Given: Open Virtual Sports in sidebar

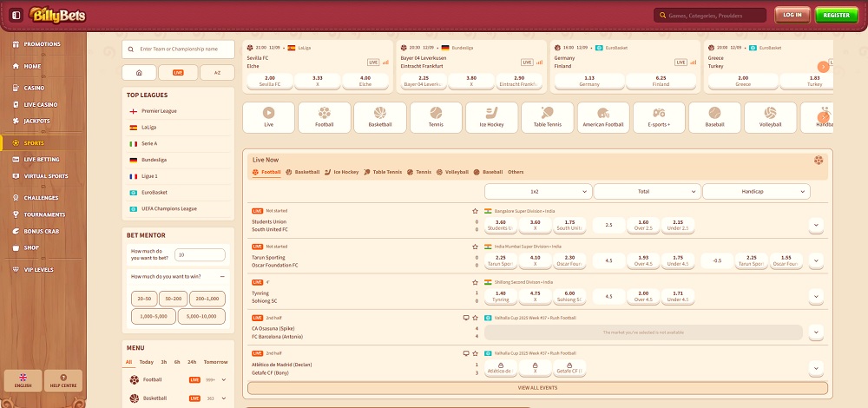Looking at the screenshot, I should tap(42, 176).
